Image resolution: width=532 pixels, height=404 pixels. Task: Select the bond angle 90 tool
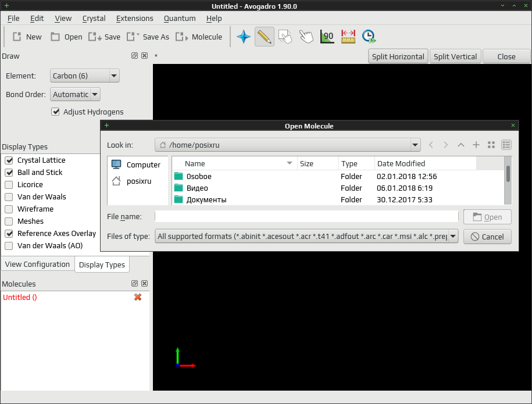(327, 37)
